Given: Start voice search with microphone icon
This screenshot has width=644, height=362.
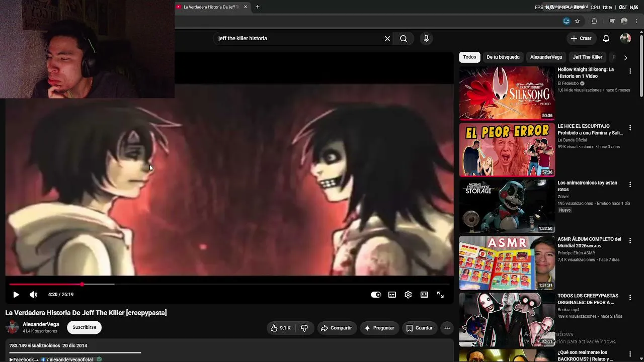Looking at the screenshot, I should point(426,38).
